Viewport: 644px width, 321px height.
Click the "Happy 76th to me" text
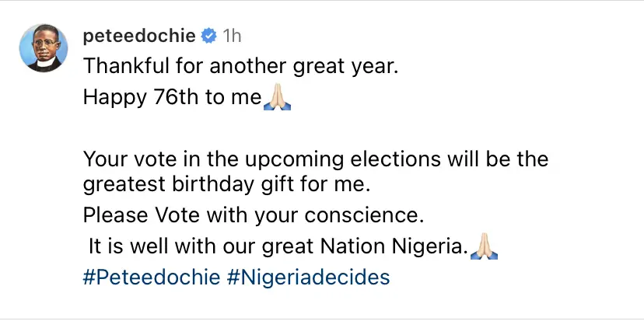[x=173, y=100]
